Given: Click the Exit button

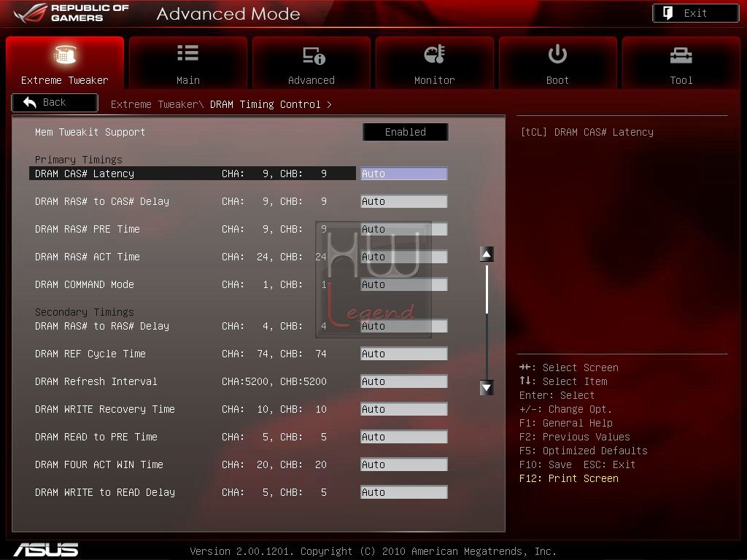Looking at the screenshot, I should tap(695, 13).
